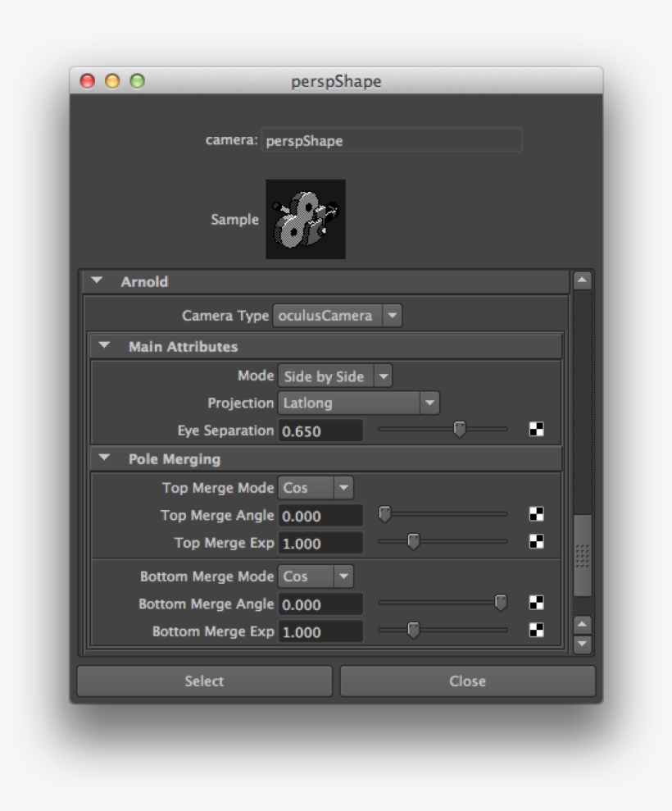Viewport: 672px width, 811px height.
Task: Click the Select button
Action: 204,681
